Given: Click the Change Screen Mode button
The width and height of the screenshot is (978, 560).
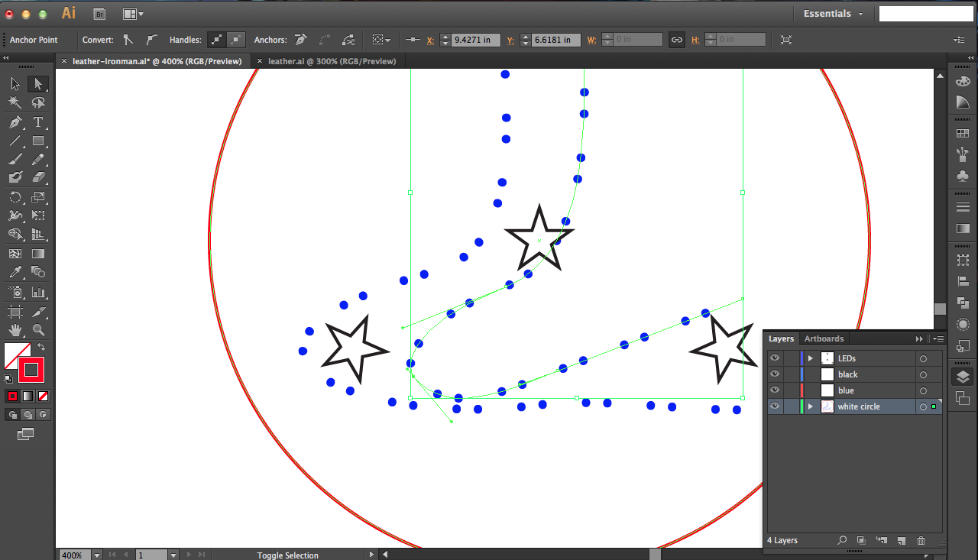Looking at the screenshot, I should [x=26, y=434].
